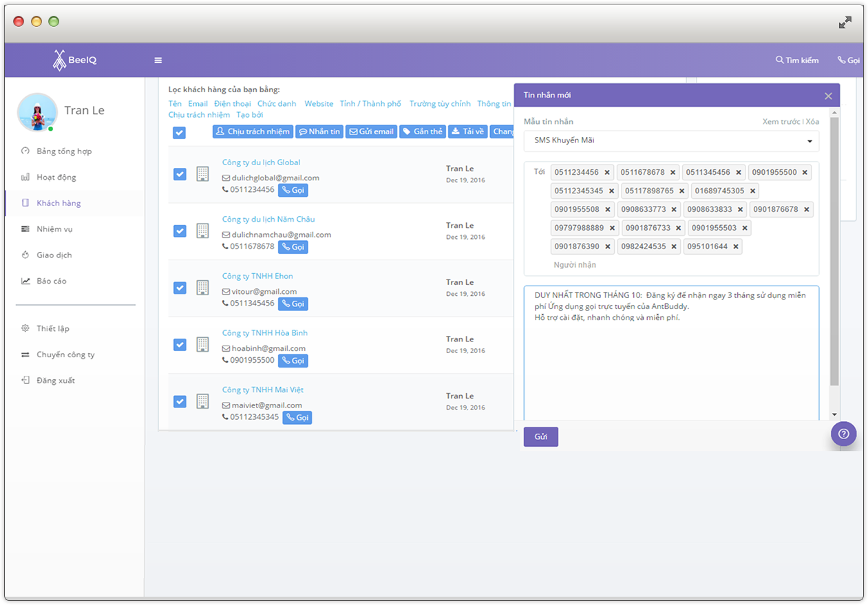The width and height of the screenshot is (868, 605).
Task: Close the Tin nhắn mới panel
Action: [828, 96]
